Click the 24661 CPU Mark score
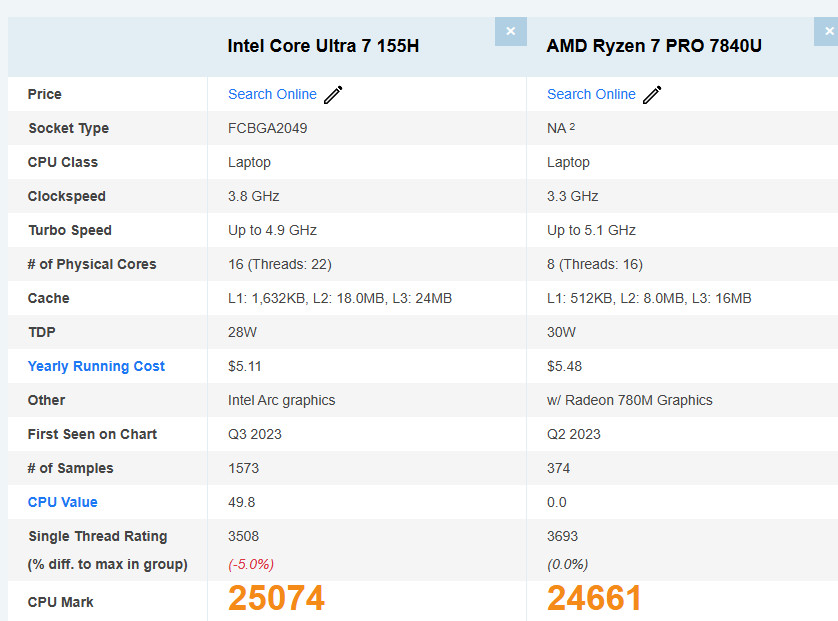 point(594,598)
